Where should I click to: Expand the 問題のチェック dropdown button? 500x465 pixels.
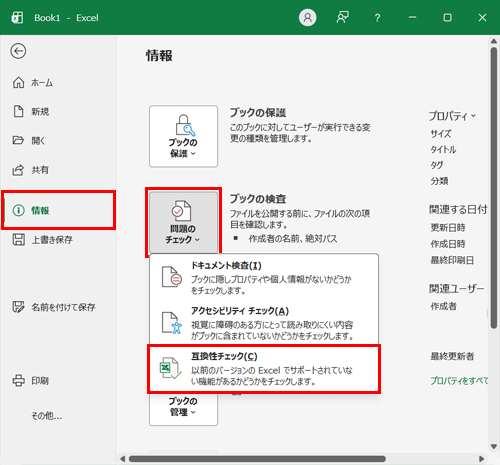(183, 222)
